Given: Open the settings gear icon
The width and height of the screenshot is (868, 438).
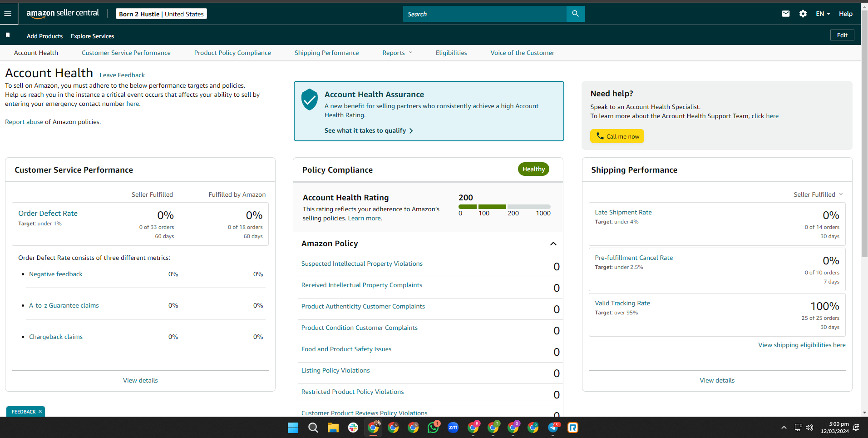Looking at the screenshot, I should click(x=803, y=14).
